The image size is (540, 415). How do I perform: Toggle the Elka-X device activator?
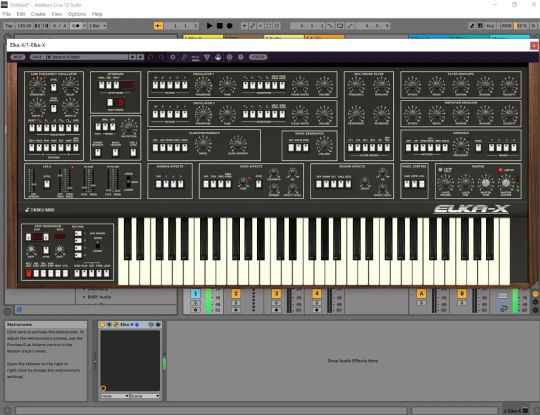click(102, 324)
